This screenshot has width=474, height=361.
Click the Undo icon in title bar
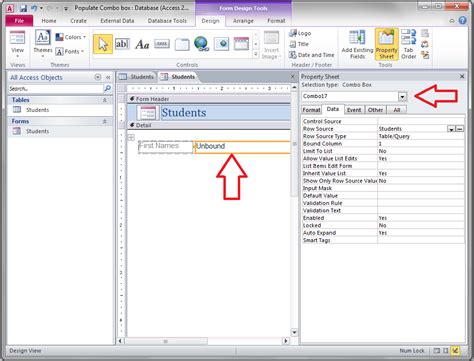(34, 8)
